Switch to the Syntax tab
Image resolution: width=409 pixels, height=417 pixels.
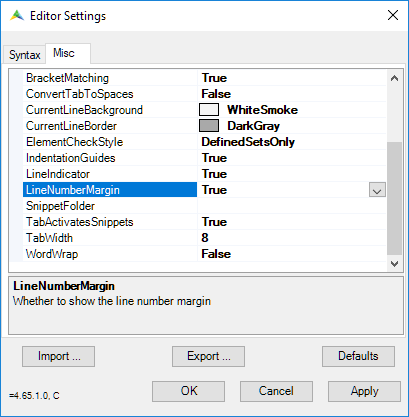point(24,55)
